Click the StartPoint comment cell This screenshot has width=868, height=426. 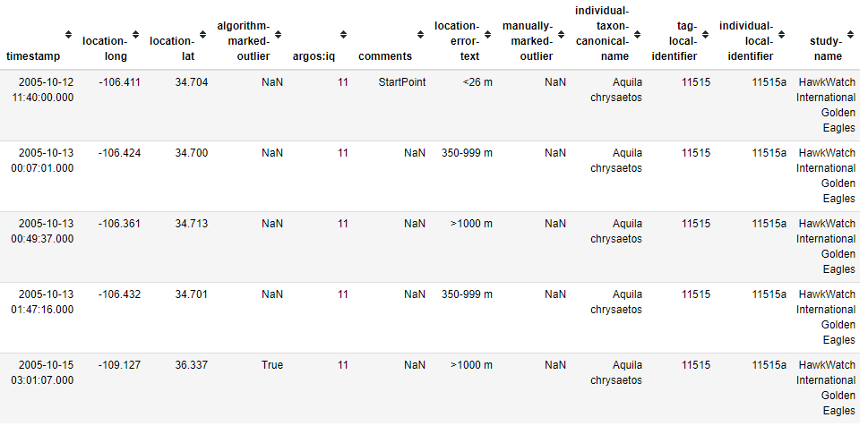402,82
